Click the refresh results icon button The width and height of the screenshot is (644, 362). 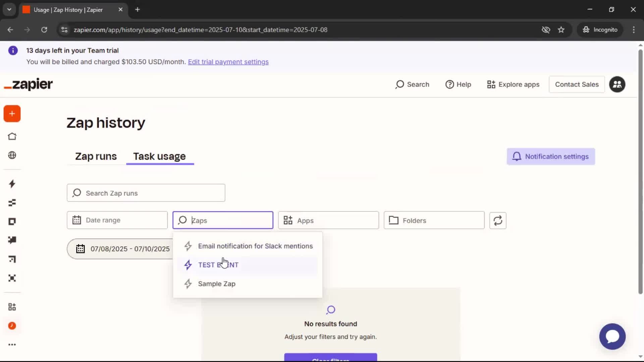tap(498, 221)
